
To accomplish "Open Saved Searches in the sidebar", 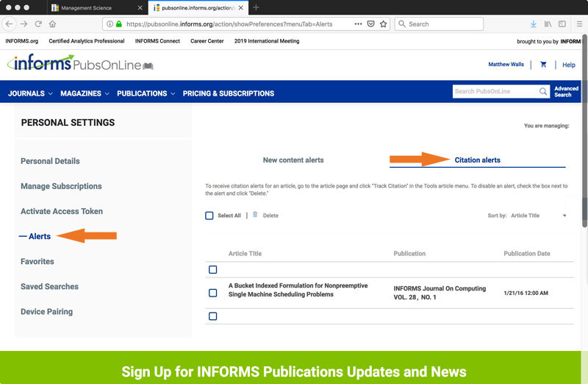I will click(x=49, y=287).
